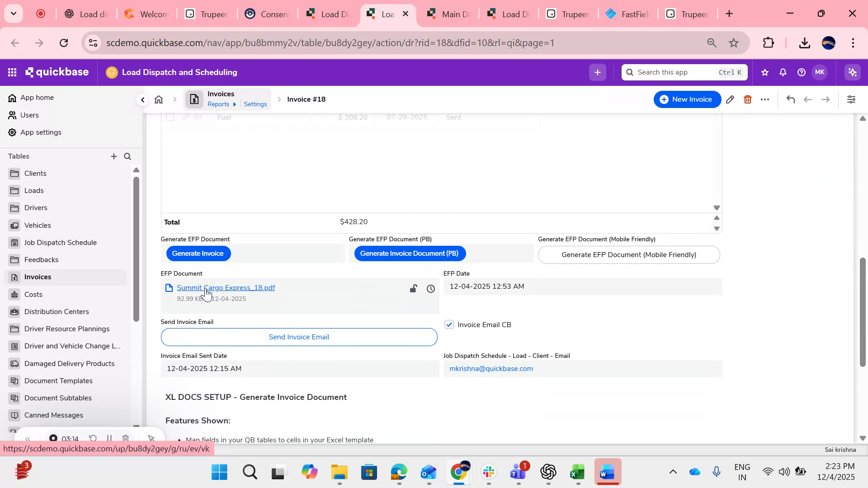The width and height of the screenshot is (868, 488).
Task: Edit Invoice #18 using the pencil icon
Action: pyautogui.click(x=730, y=99)
